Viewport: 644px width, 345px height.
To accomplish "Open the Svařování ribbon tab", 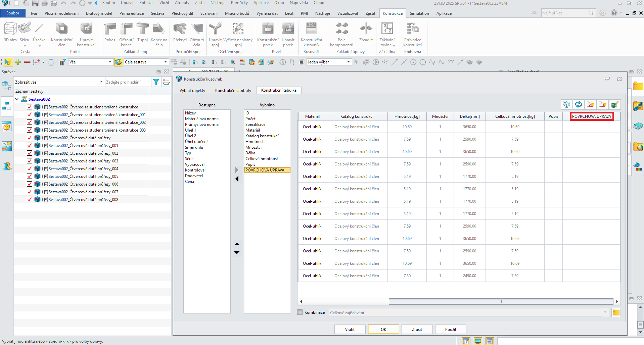I will 209,13.
